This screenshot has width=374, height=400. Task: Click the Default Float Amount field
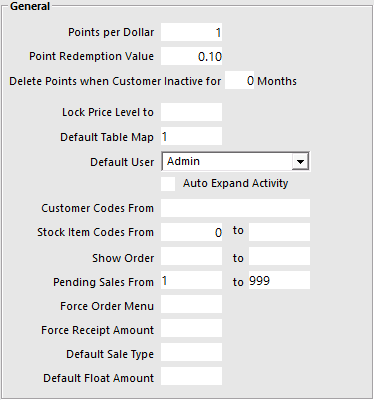coord(191,376)
